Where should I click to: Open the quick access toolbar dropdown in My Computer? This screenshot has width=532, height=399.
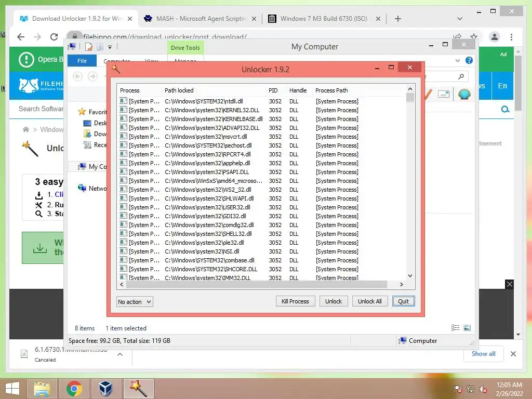[x=110, y=47]
